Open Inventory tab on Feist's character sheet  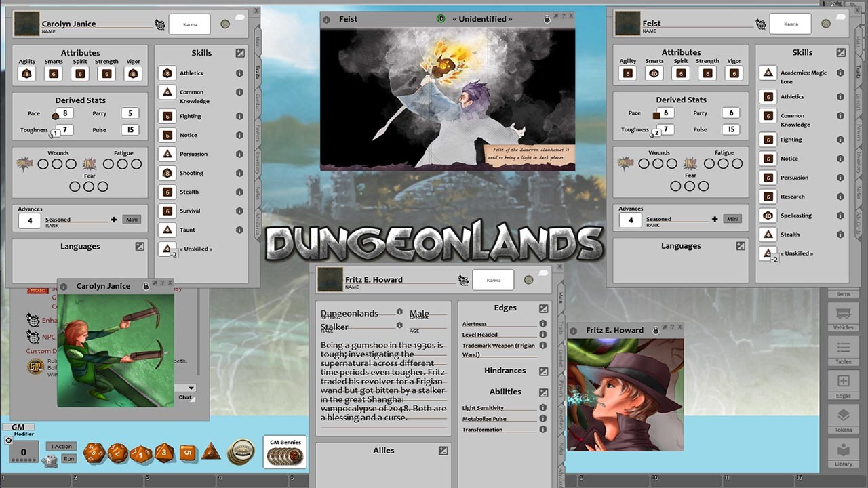coord(858,161)
